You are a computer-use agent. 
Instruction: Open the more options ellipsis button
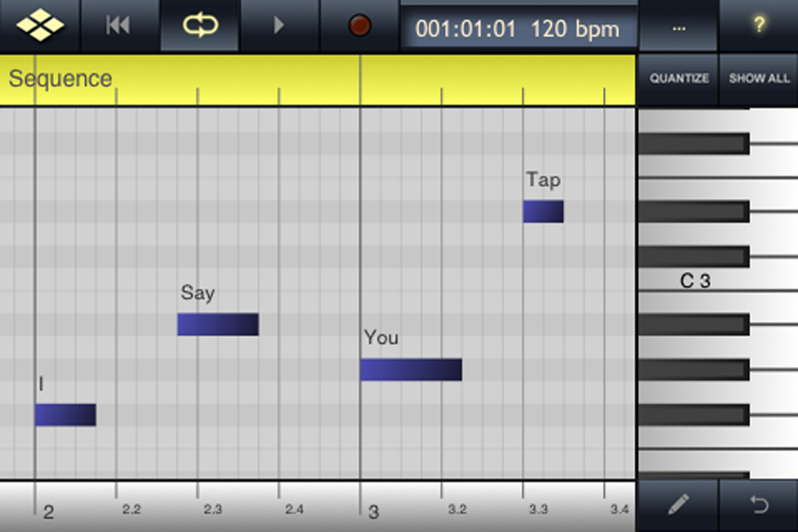[x=678, y=27]
